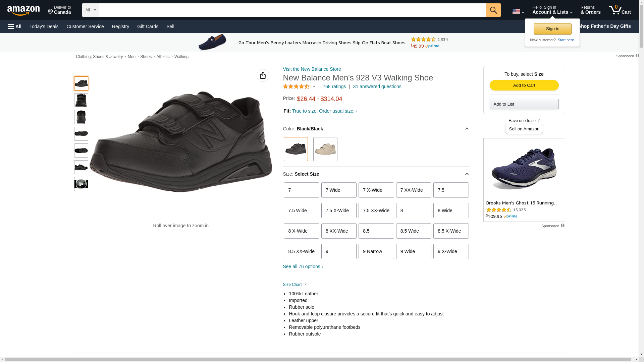644x362 pixels.
Task: Select size 7 X-Wide option
Action: click(x=376, y=190)
